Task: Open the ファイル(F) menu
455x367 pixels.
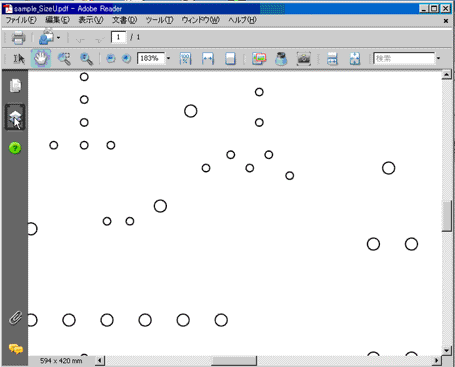Action: [x=21, y=20]
